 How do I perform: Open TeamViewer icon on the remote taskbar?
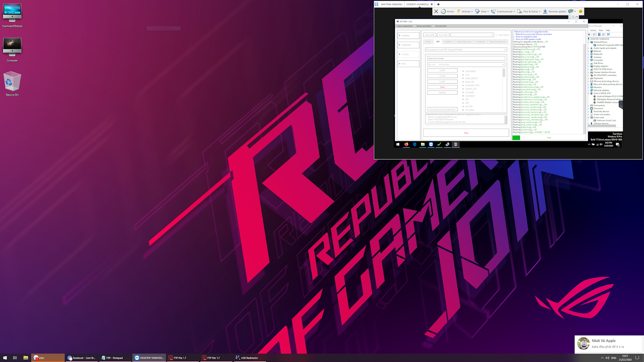click(x=431, y=144)
